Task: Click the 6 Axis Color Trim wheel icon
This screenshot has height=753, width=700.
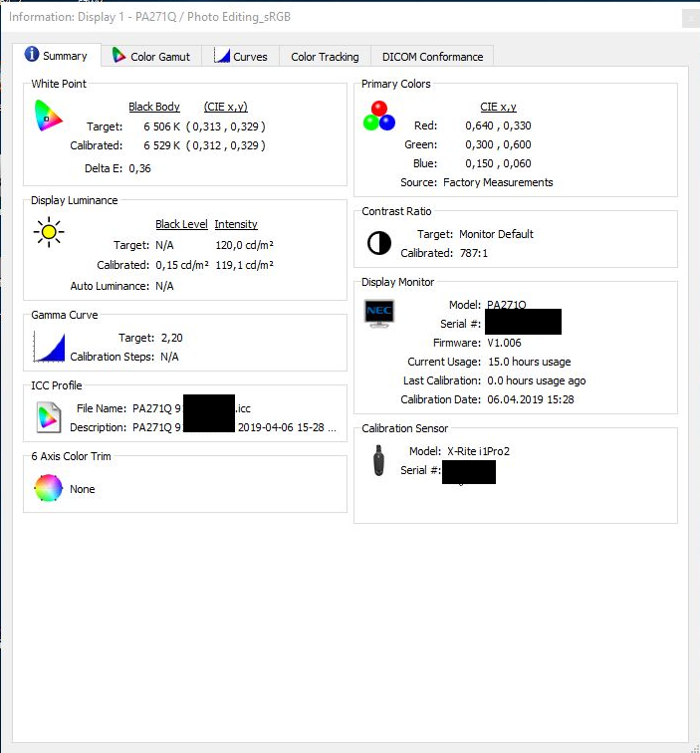Action: coord(48,488)
